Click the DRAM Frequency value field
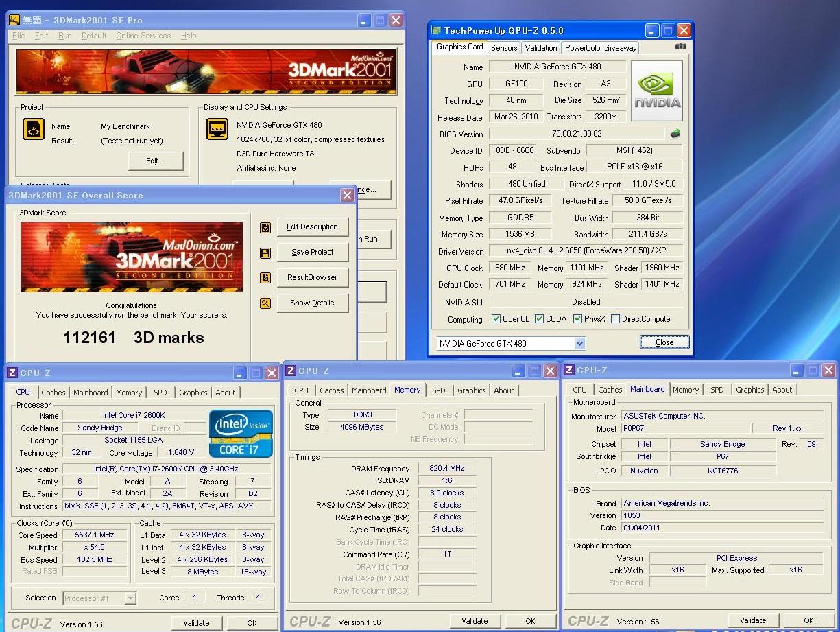Viewport: 840px width, 632px height. tap(447, 469)
